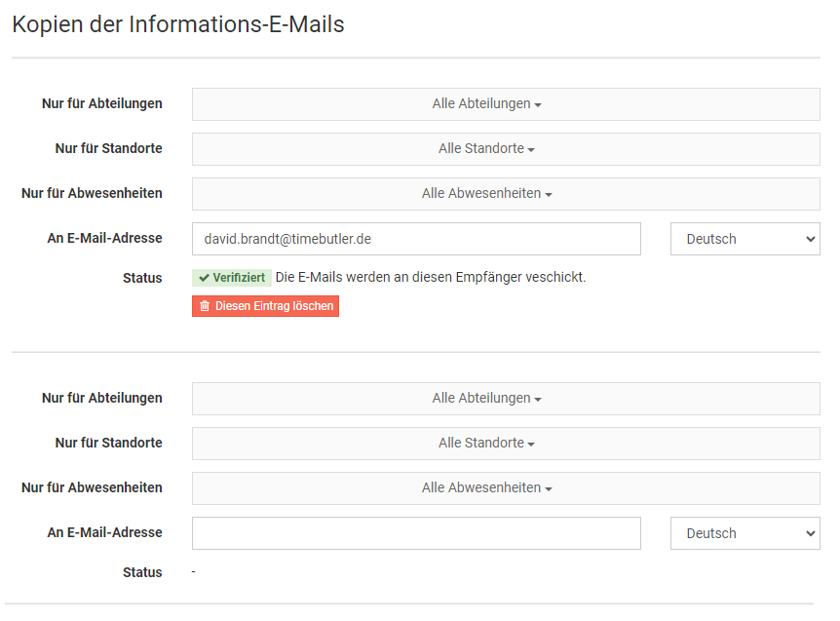The height and width of the screenshot is (621, 840).
Task: Expand the upper entry's Alle Standorte dropdown
Action: (x=506, y=149)
